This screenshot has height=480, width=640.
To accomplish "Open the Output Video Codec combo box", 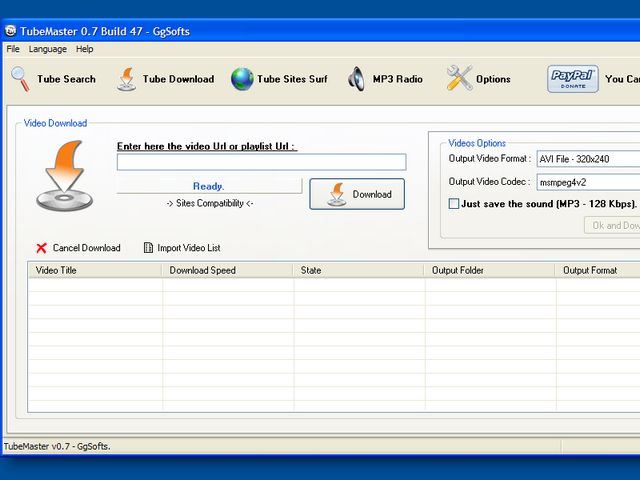I will [588, 182].
